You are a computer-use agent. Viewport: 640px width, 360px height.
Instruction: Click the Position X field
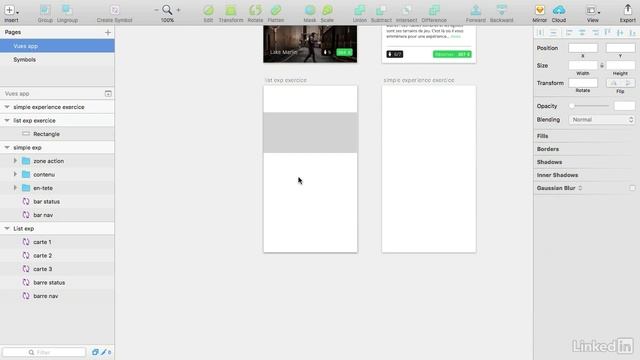[x=583, y=48]
